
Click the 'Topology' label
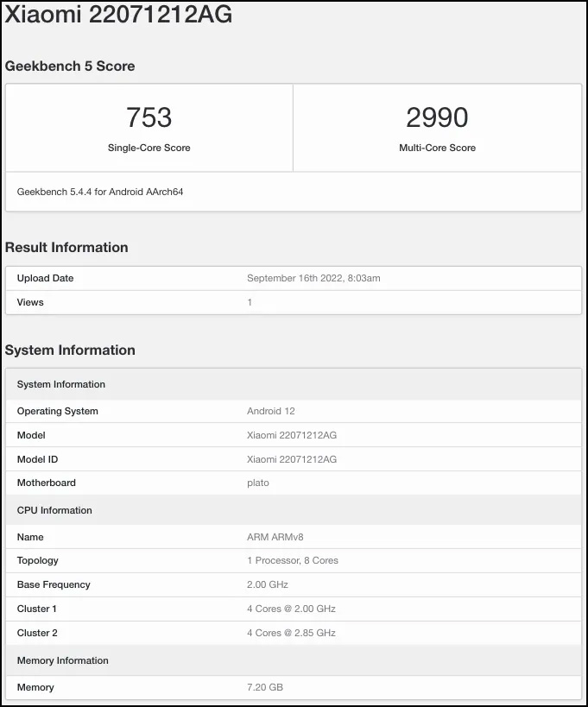37,560
